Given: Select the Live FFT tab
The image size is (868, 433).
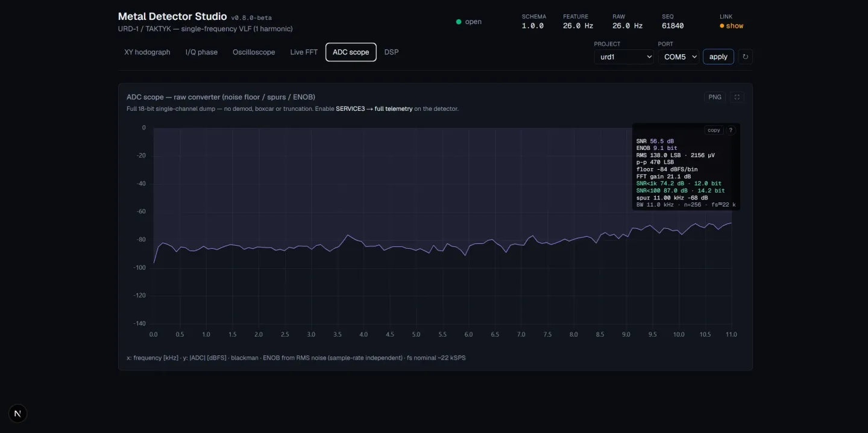Looking at the screenshot, I should 304,52.
